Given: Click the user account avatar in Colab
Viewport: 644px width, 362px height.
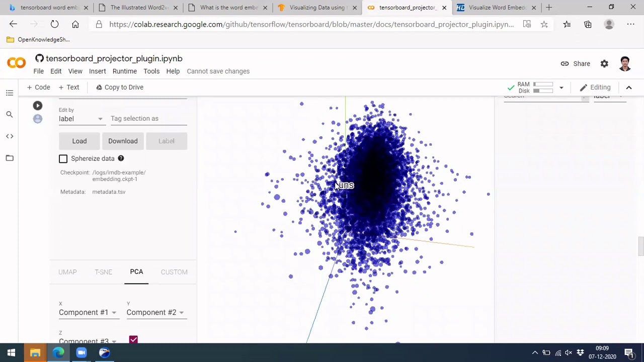Looking at the screenshot, I should click(x=625, y=64).
